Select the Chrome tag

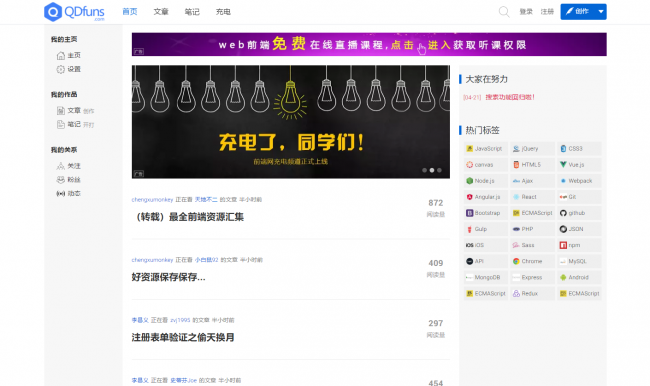pos(532,261)
